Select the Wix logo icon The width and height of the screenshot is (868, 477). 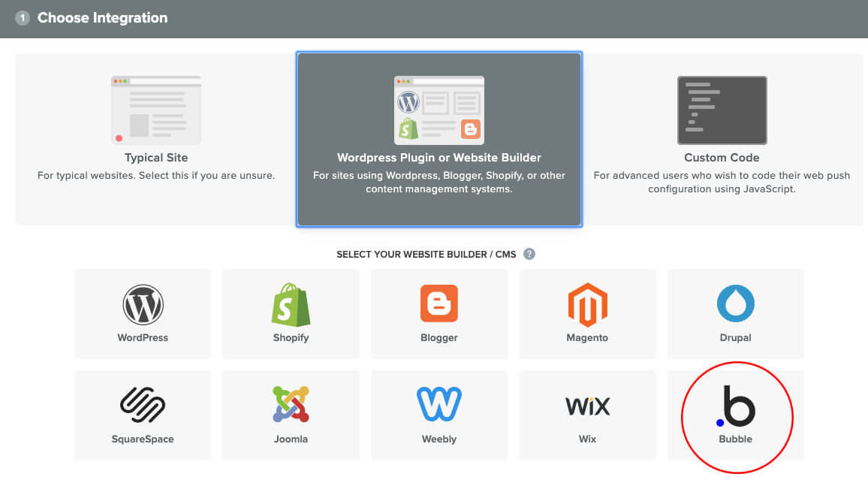587,406
